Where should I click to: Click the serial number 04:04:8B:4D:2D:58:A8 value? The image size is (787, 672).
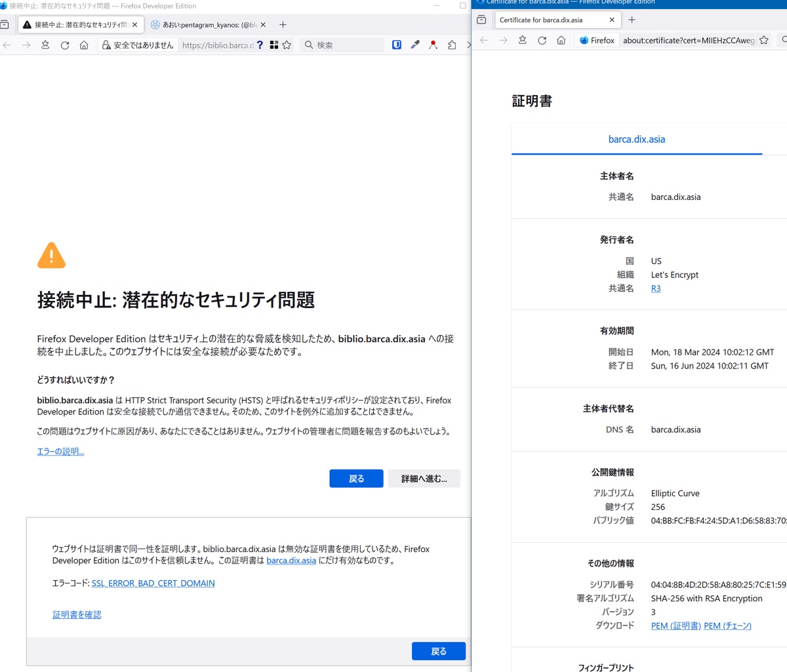pos(719,585)
